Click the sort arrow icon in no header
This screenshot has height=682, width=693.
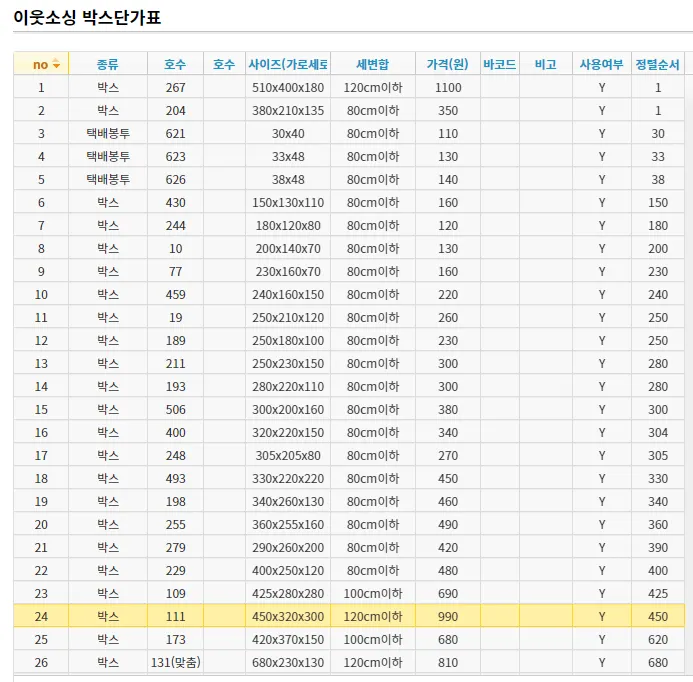[x=56, y=64]
